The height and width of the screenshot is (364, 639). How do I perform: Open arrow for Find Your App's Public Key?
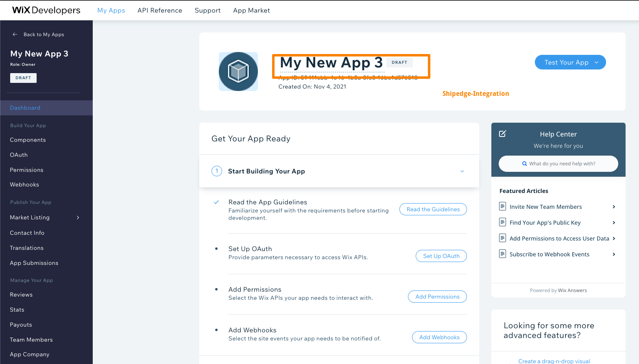point(614,223)
